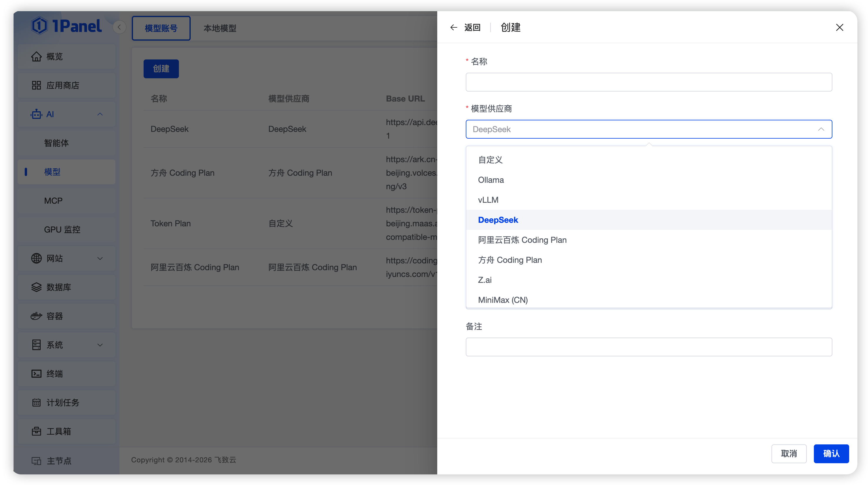Open 数据库 in the sidebar
This screenshot has width=868, height=485.
tap(66, 287)
